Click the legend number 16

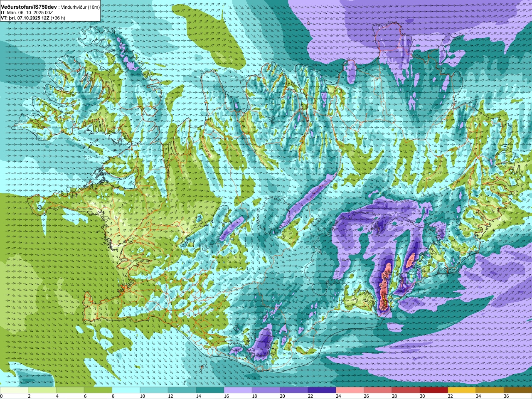[x=226, y=396]
